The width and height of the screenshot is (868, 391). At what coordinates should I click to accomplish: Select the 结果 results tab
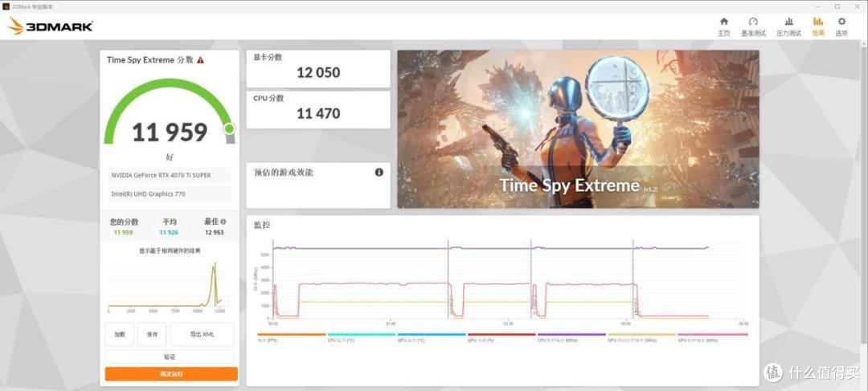[x=818, y=26]
